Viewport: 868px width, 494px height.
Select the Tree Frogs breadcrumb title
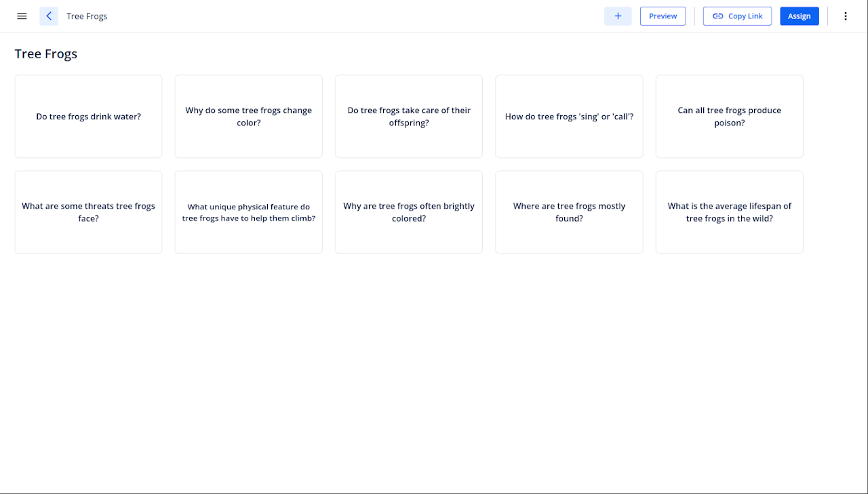87,16
